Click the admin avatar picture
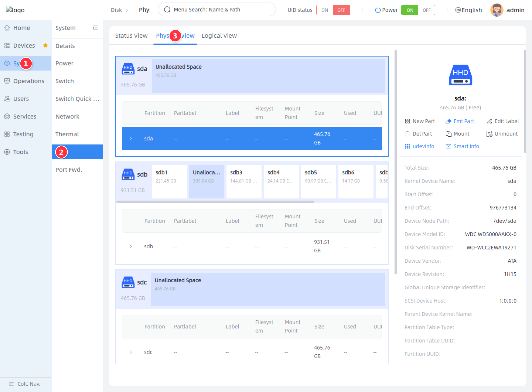Screen dimensions: 532x392 tap(497, 10)
